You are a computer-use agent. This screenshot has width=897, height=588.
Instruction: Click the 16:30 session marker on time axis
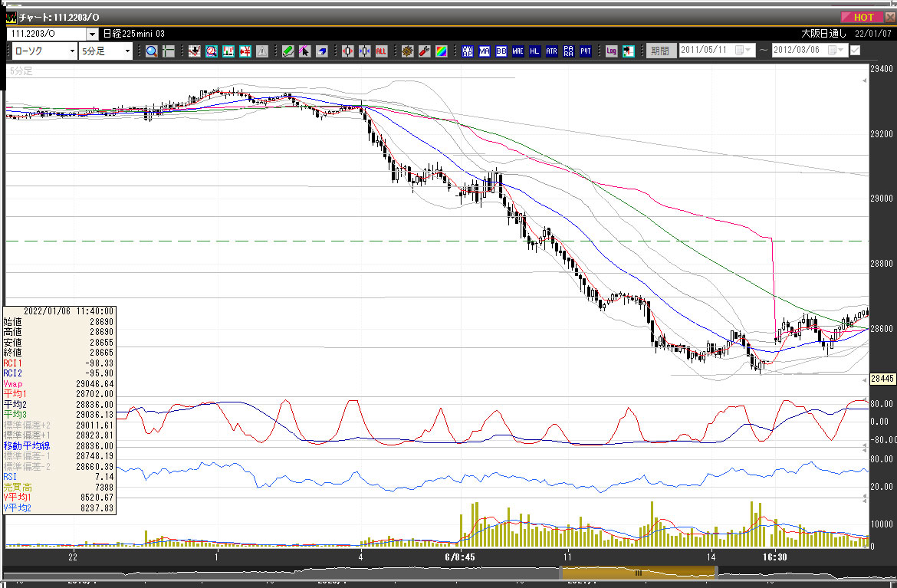pos(774,557)
